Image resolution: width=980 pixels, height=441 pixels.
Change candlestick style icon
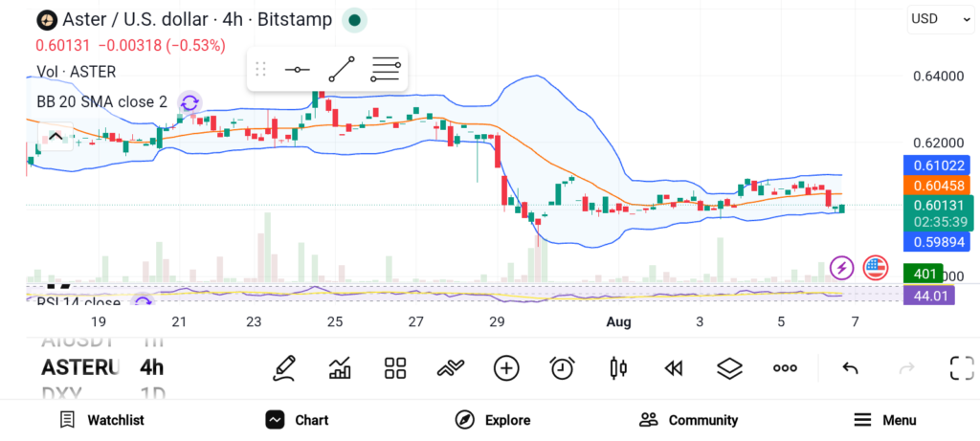pyautogui.click(x=617, y=368)
